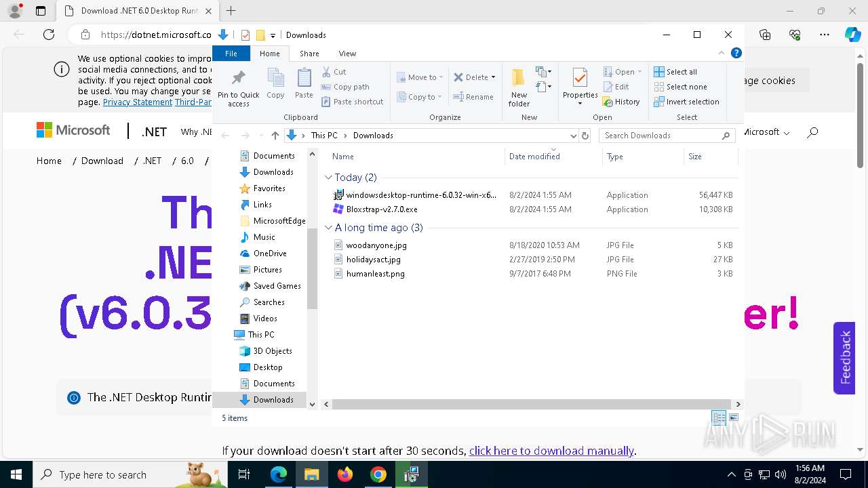The height and width of the screenshot is (488, 868).
Task: Click Paste shortcut in ribbon
Action: point(353,102)
